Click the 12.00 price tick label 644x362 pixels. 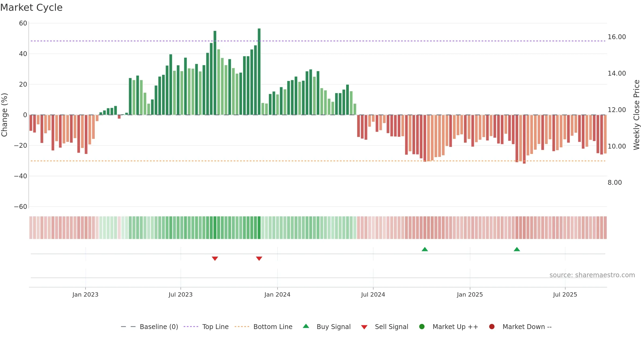617,110
